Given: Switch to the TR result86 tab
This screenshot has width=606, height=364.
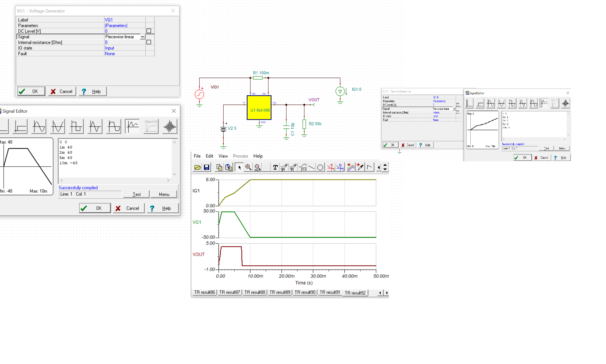Looking at the screenshot, I should tap(204, 292).
